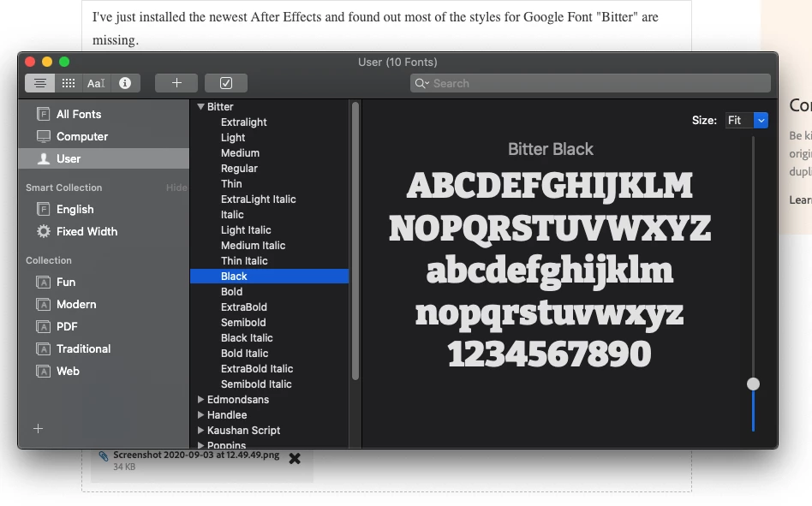812x506 pixels.
Task: Add a new font with plus button
Action: click(176, 83)
